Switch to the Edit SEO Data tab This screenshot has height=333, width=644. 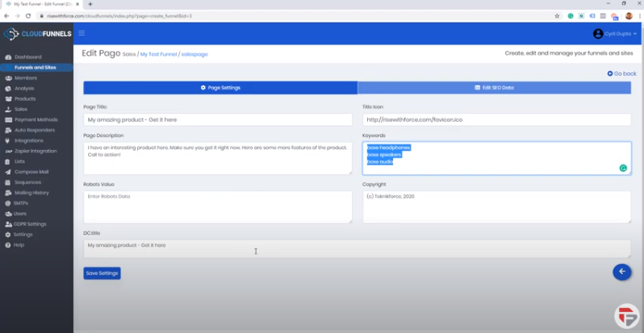[x=494, y=87]
